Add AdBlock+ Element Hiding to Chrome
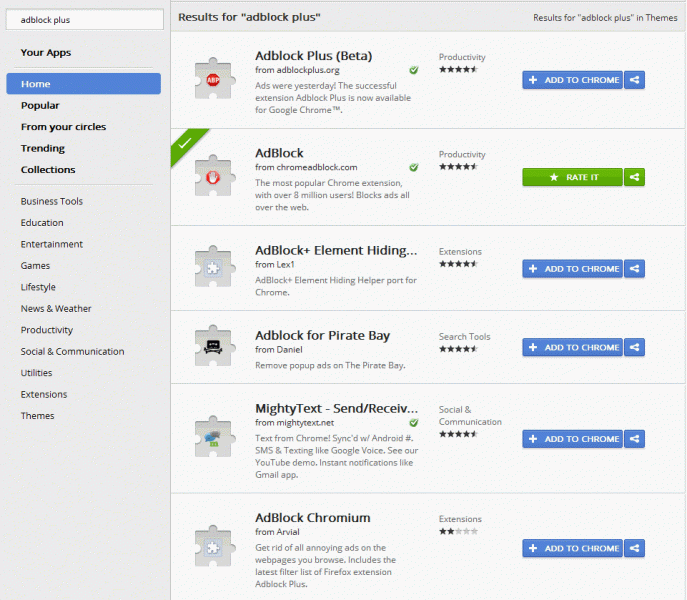Viewport: 687px width, 600px height. click(573, 269)
